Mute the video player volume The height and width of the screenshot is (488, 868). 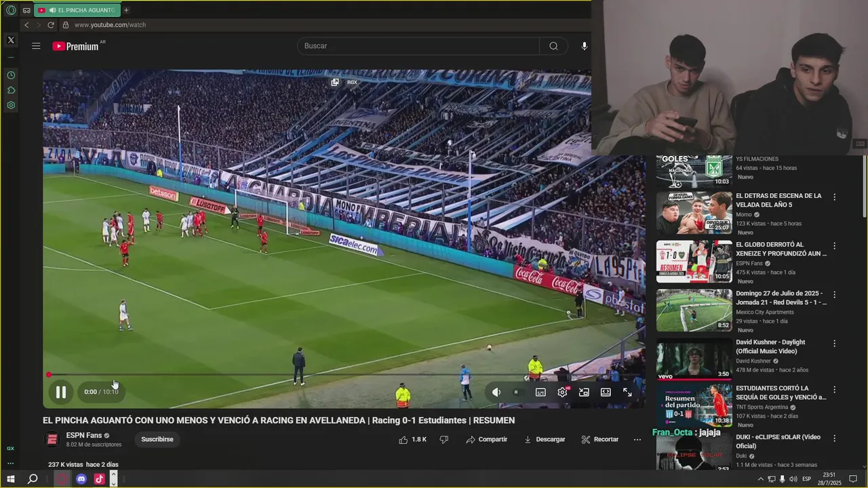496,392
